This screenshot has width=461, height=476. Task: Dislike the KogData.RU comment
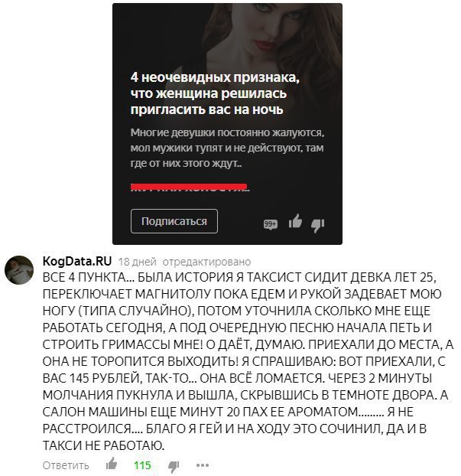click(x=174, y=467)
